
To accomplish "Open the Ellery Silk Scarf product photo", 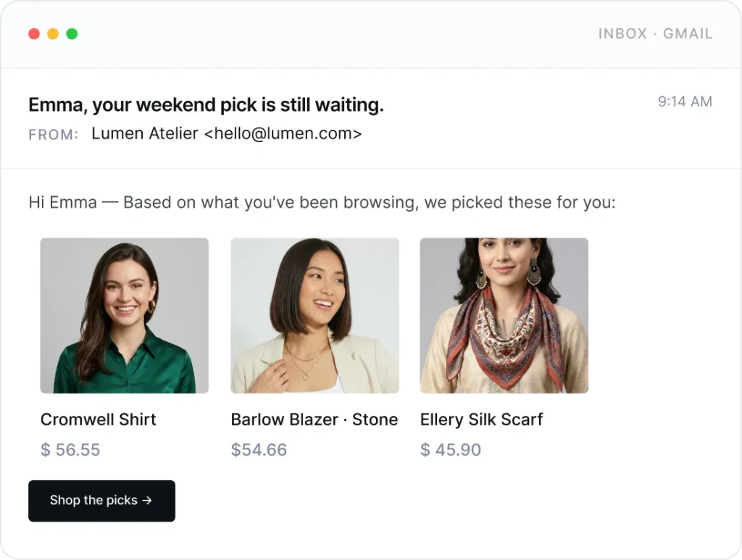I will coord(504,315).
